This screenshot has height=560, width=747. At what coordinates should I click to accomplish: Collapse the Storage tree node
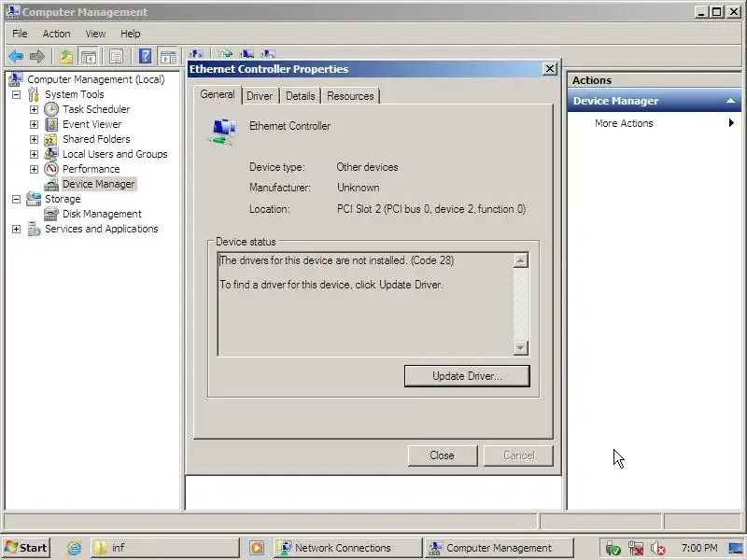pos(17,199)
